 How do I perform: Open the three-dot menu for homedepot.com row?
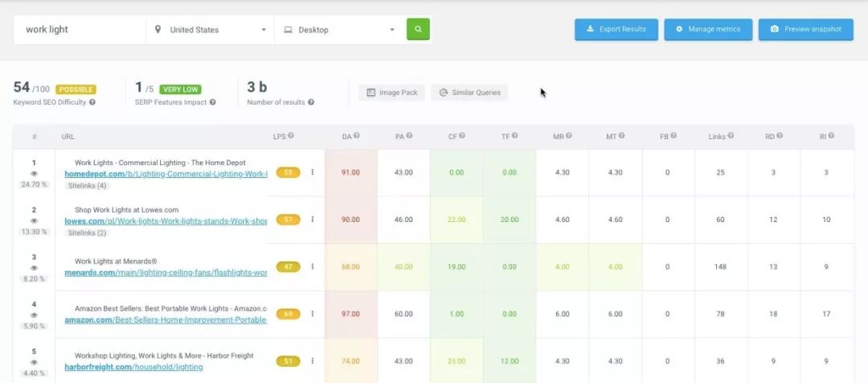point(312,172)
